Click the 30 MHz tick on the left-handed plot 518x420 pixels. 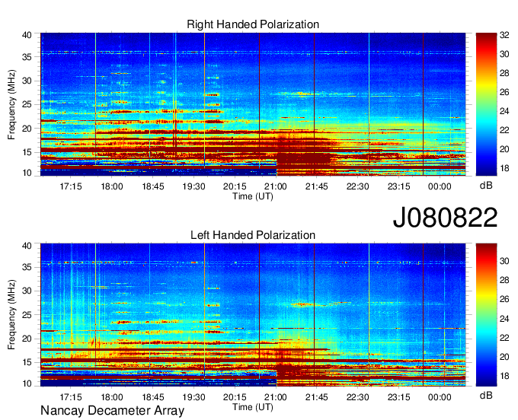tap(27, 291)
